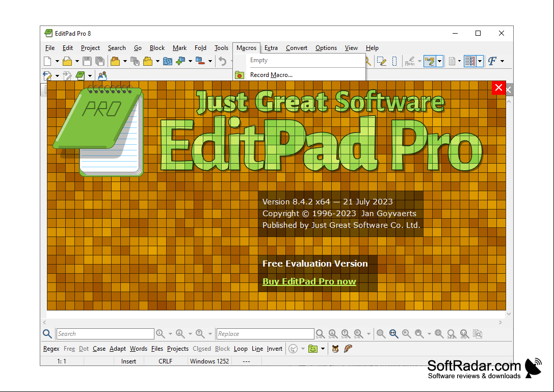Click into the Replace text field
The image size is (554, 392).
266,334
